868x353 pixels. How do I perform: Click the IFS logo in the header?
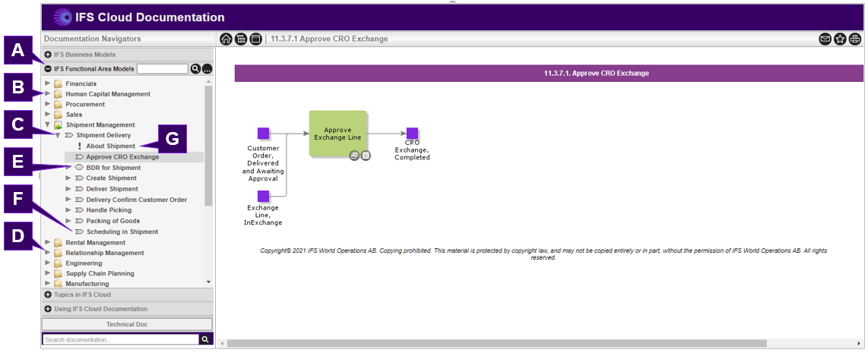[x=62, y=17]
